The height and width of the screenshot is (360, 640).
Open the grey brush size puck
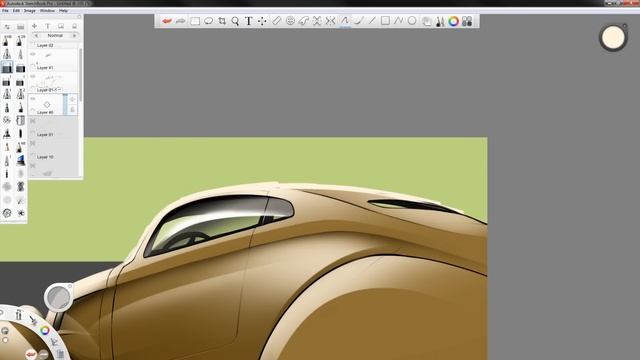pyautogui.click(x=58, y=297)
